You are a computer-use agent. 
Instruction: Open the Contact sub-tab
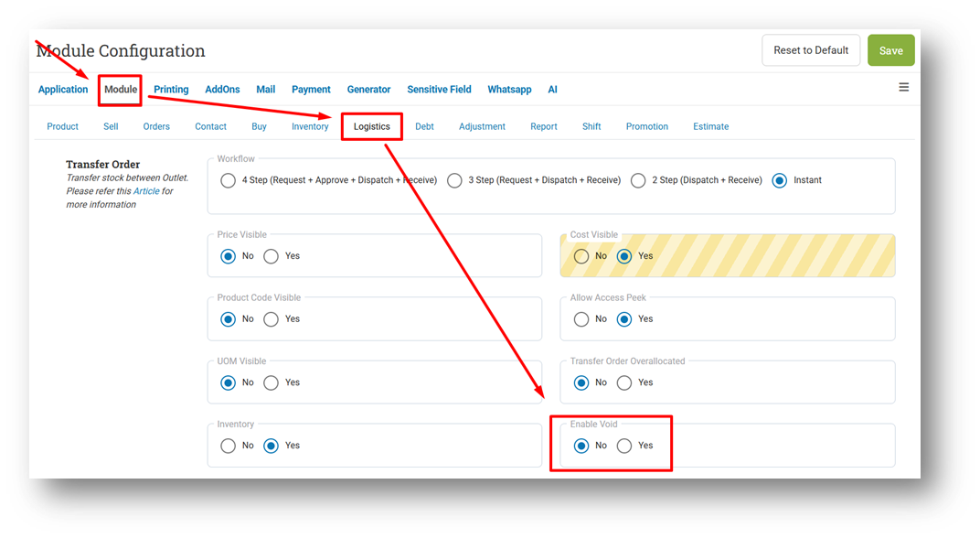[x=210, y=126]
